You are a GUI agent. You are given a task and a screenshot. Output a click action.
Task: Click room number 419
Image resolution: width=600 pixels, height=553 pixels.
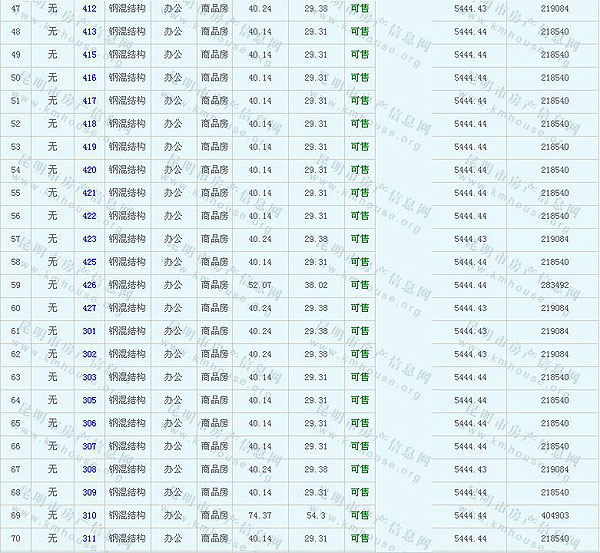(89, 146)
